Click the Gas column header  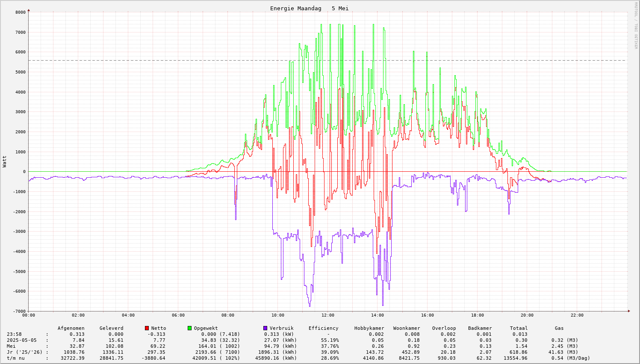[x=559, y=328]
